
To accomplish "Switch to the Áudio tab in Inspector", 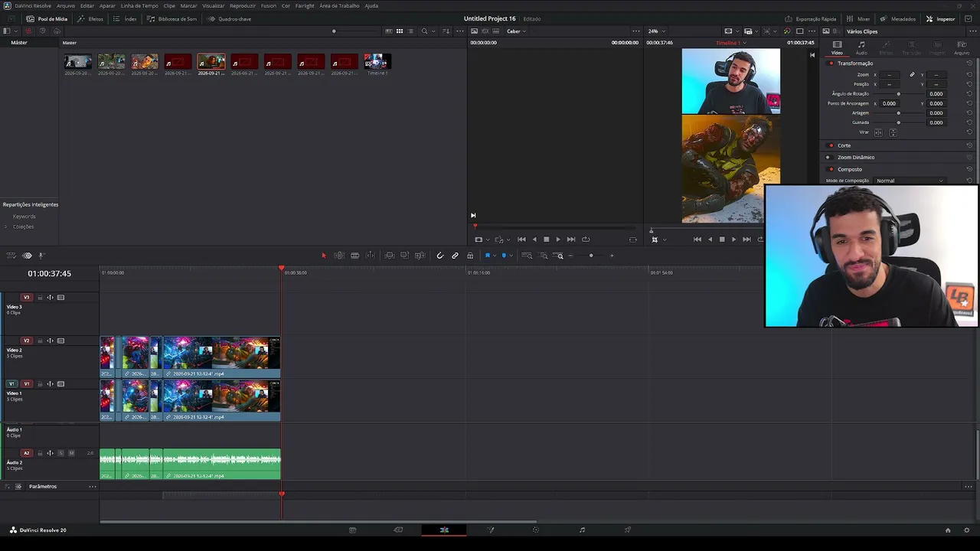I will 861,48.
